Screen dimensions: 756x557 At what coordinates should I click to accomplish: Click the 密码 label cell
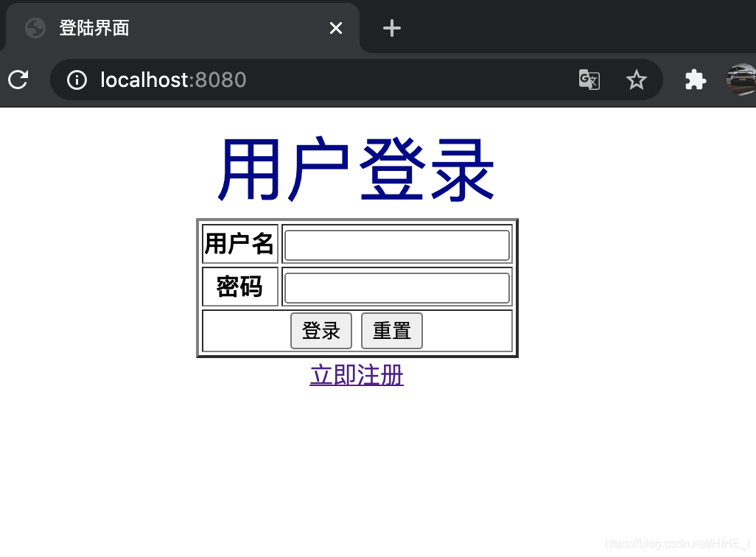(240, 287)
